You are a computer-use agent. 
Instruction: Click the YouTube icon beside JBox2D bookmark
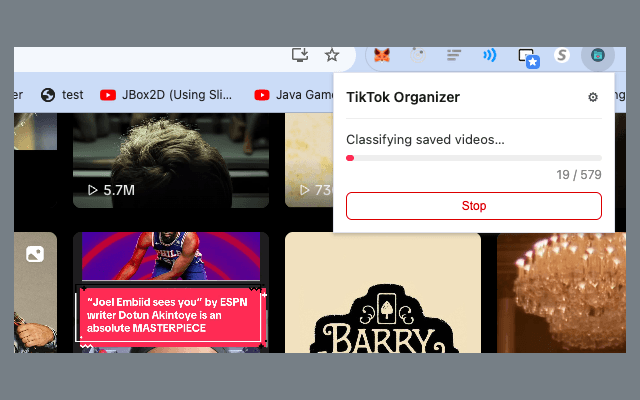108,95
